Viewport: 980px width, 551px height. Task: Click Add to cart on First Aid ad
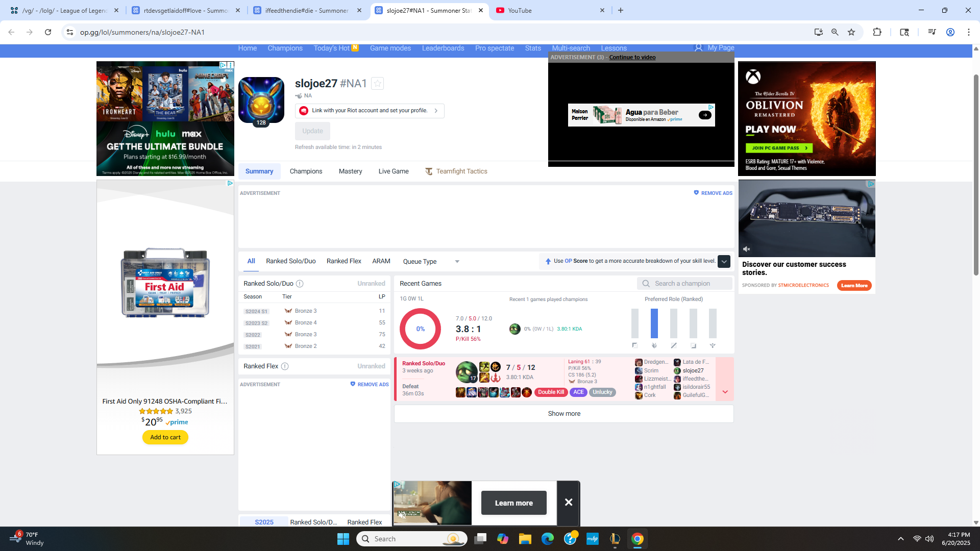point(165,437)
